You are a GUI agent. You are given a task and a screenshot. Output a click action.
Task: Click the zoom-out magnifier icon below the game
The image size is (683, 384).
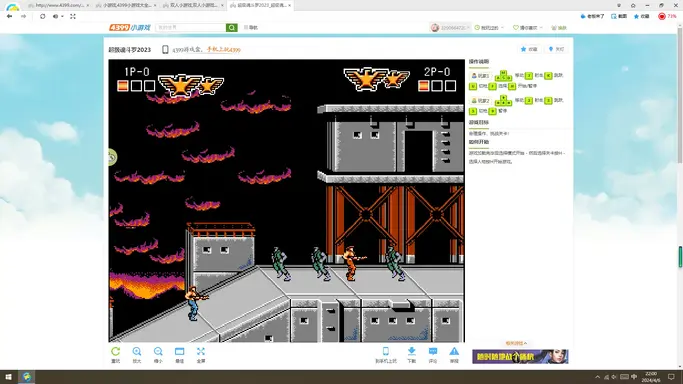click(158, 351)
